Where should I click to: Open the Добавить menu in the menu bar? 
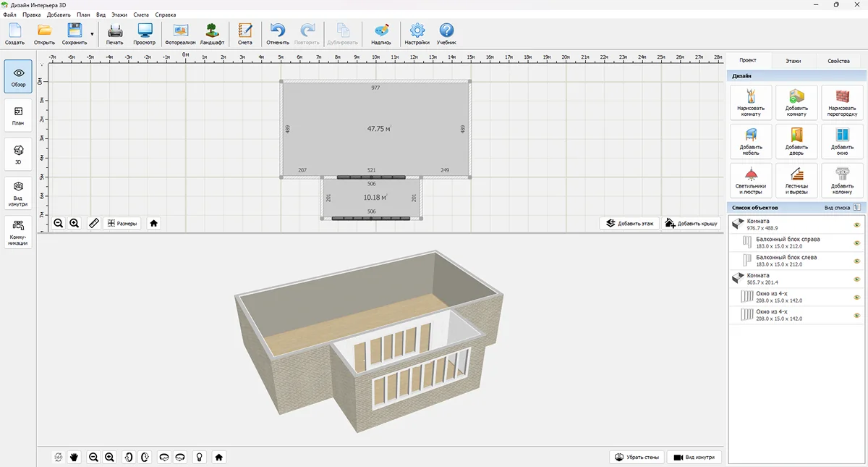pyautogui.click(x=59, y=14)
